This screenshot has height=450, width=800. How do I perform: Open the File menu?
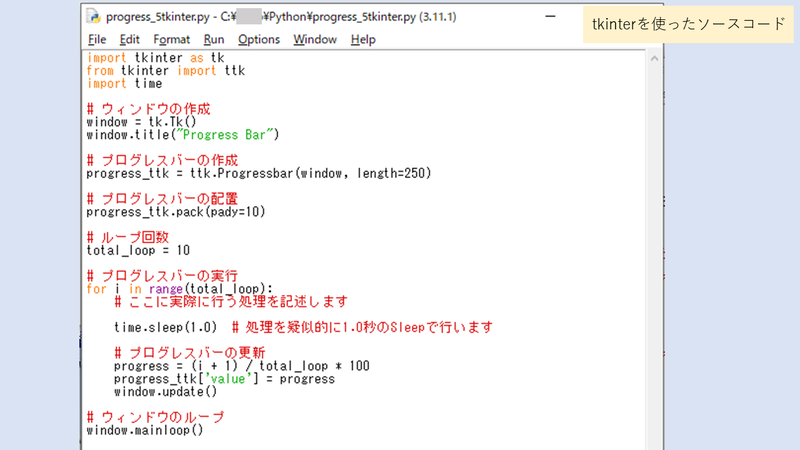97,39
